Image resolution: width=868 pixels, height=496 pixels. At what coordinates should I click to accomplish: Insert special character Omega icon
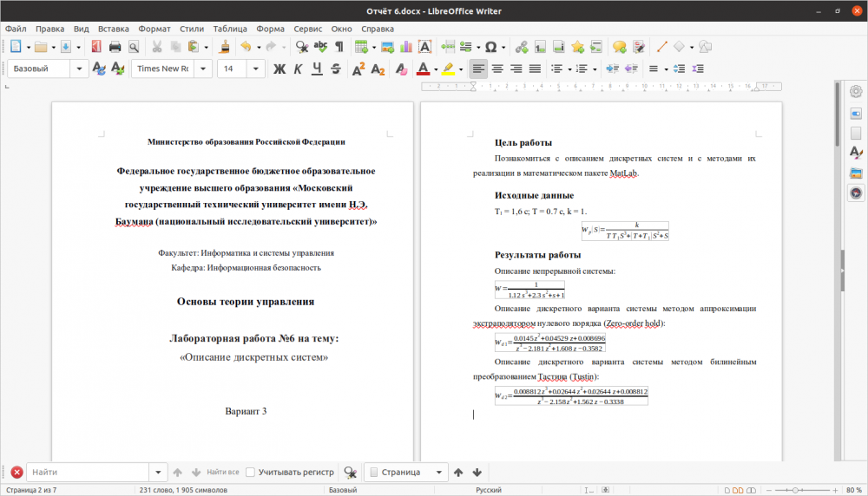coord(490,47)
